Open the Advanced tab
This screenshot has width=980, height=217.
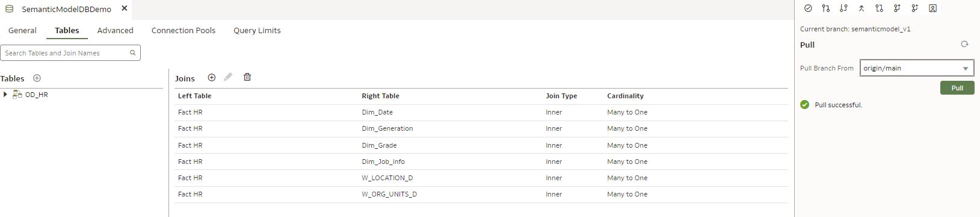[115, 31]
